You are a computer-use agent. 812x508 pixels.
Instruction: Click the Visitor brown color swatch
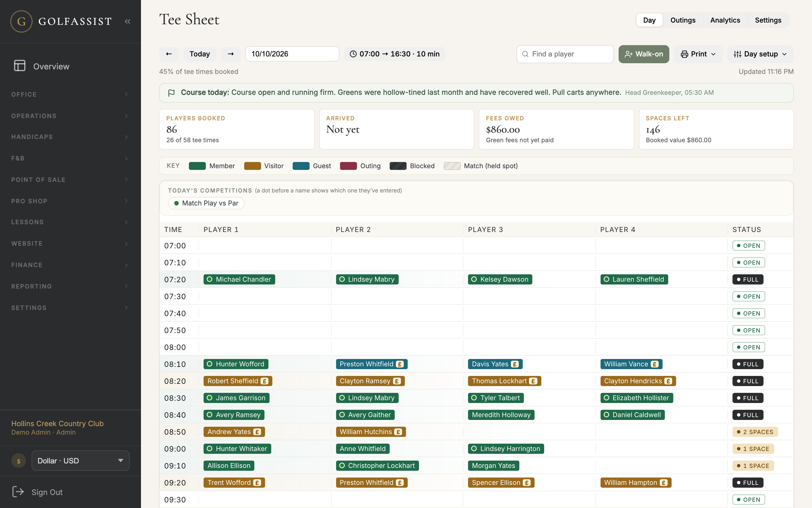(x=252, y=166)
